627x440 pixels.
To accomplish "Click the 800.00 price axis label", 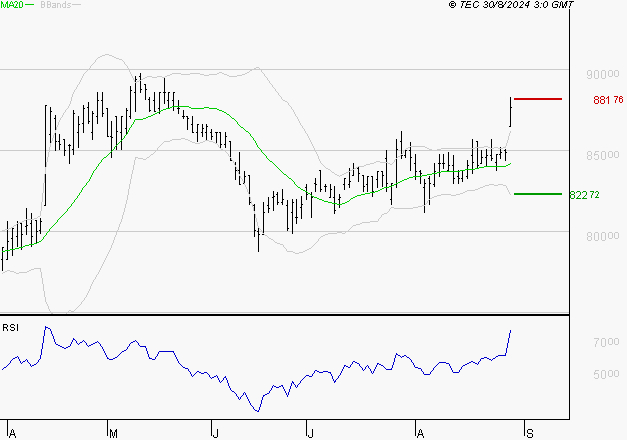I will [x=603, y=236].
